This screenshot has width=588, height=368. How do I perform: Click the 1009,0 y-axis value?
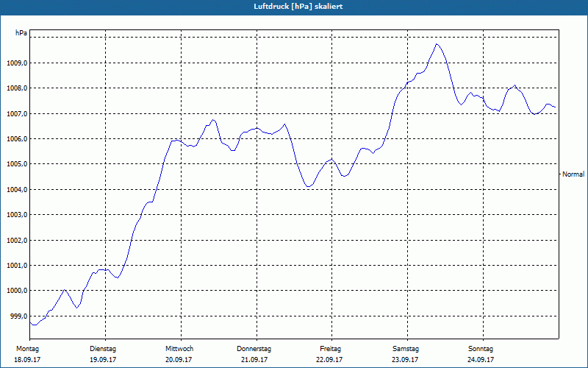(17, 63)
